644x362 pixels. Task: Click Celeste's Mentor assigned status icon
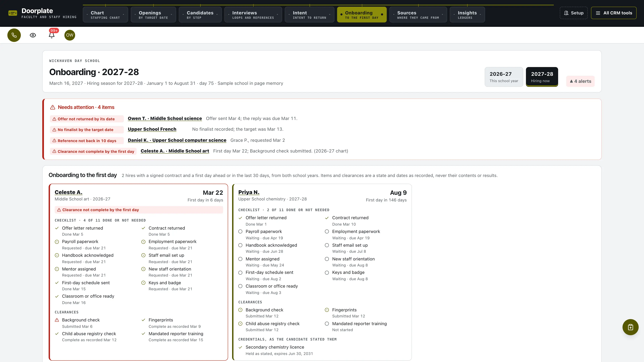point(57,269)
